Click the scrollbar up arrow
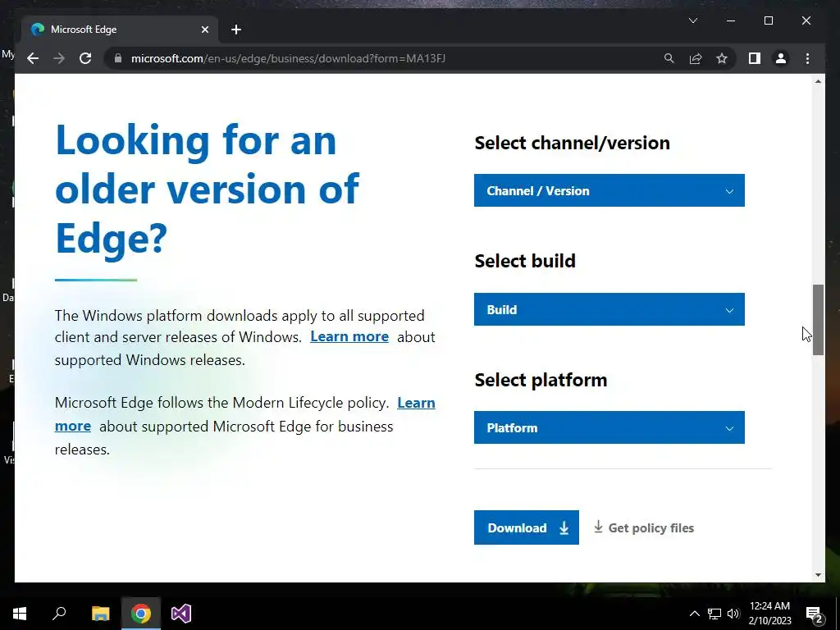840x630 pixels. pos(818,81)
